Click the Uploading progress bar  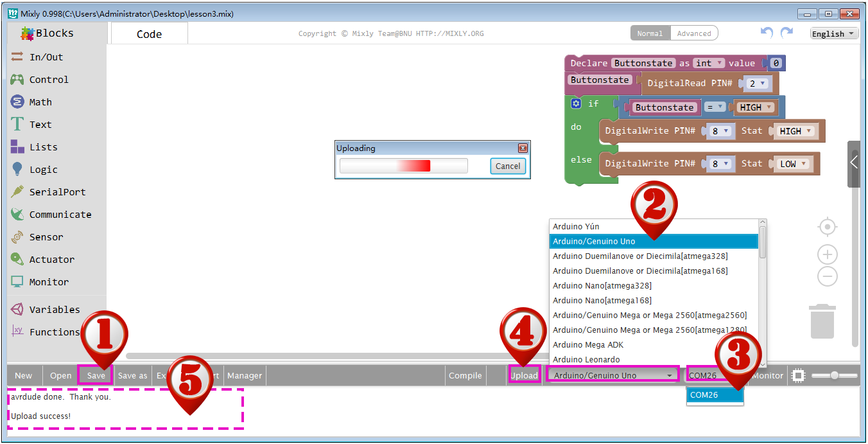point(404,166)
